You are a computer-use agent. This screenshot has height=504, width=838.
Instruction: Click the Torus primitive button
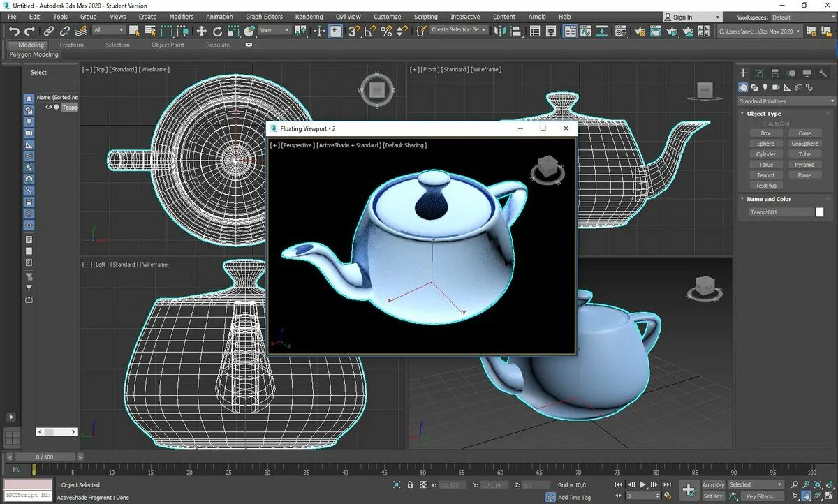pos(766,165)
